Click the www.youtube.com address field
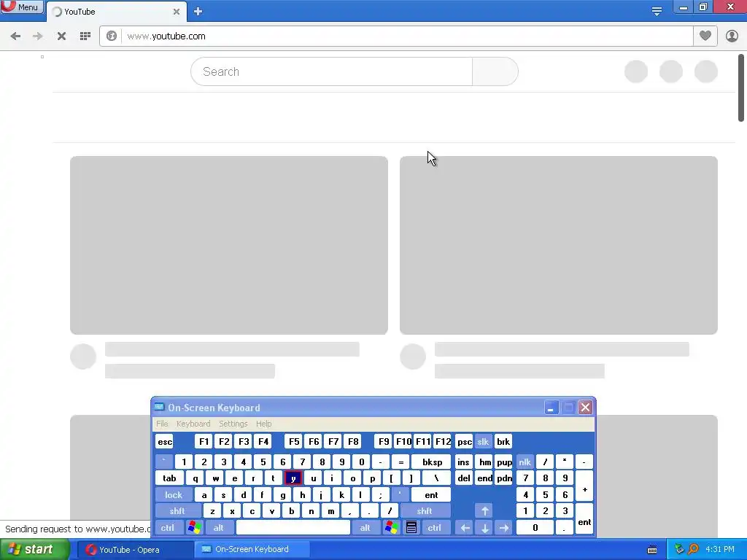Screen dimensions: 747x560 pyautogui.click(x=407, y=36)
